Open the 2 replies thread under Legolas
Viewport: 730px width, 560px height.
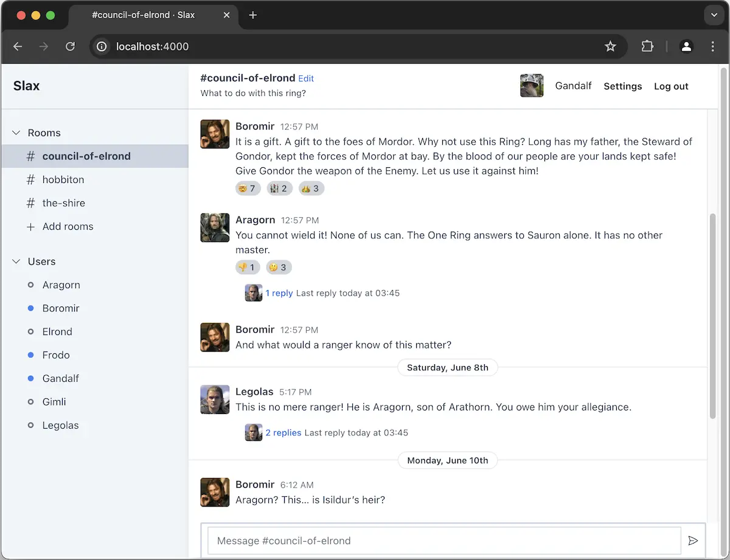tap(283, 433)
